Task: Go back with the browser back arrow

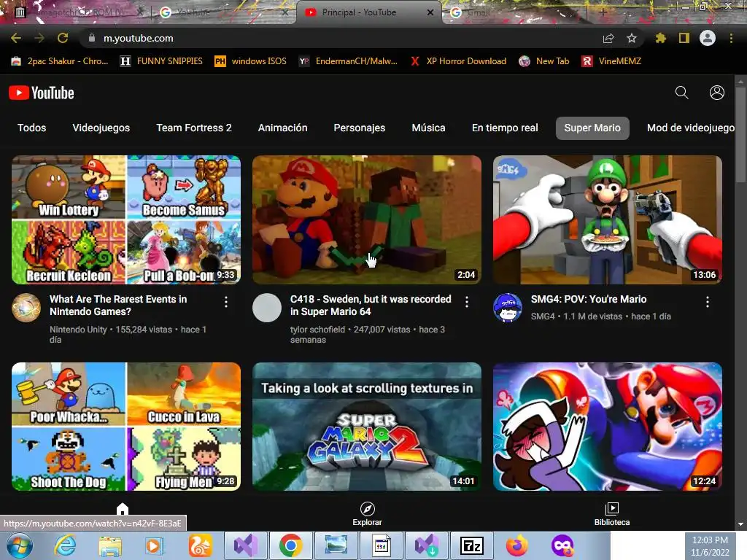Action: pyautogui.click(x=16, y=38)
